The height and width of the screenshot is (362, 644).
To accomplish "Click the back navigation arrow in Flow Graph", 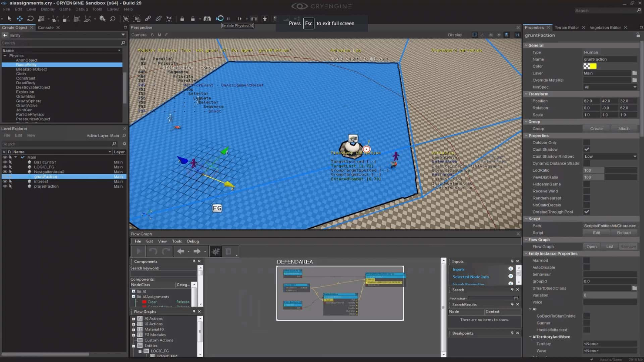I will [181, 251].
